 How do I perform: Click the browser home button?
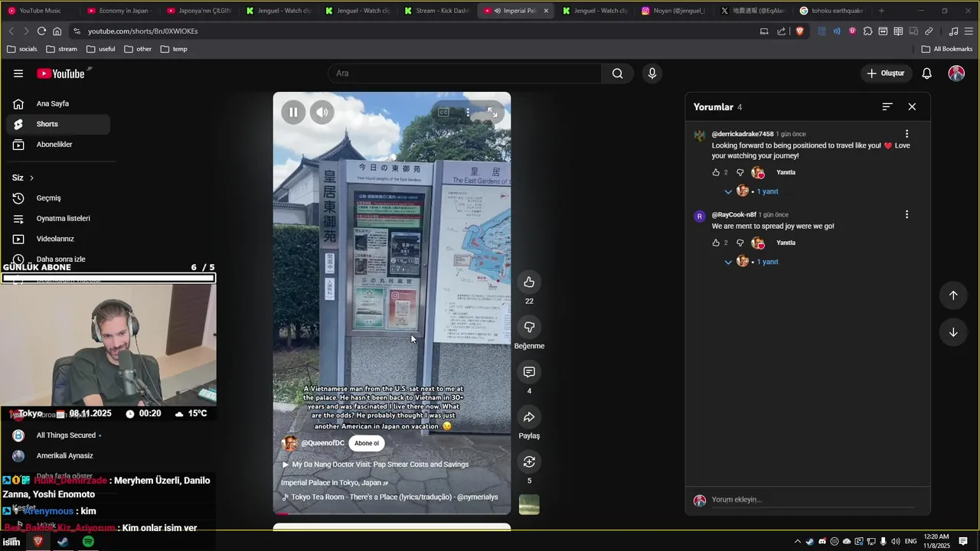click(x=57, y=31)
